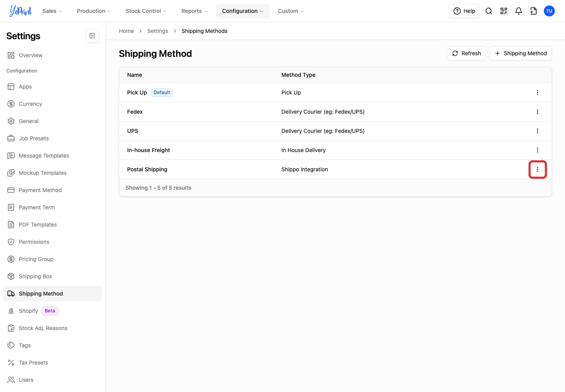Open Overview in settings sidebar

pyautogui.click(x=53, y=55)
